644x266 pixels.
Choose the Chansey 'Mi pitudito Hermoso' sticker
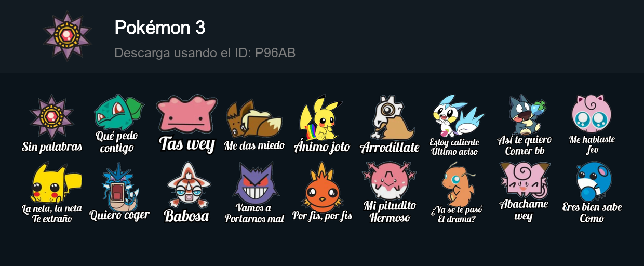pos(390,192)
